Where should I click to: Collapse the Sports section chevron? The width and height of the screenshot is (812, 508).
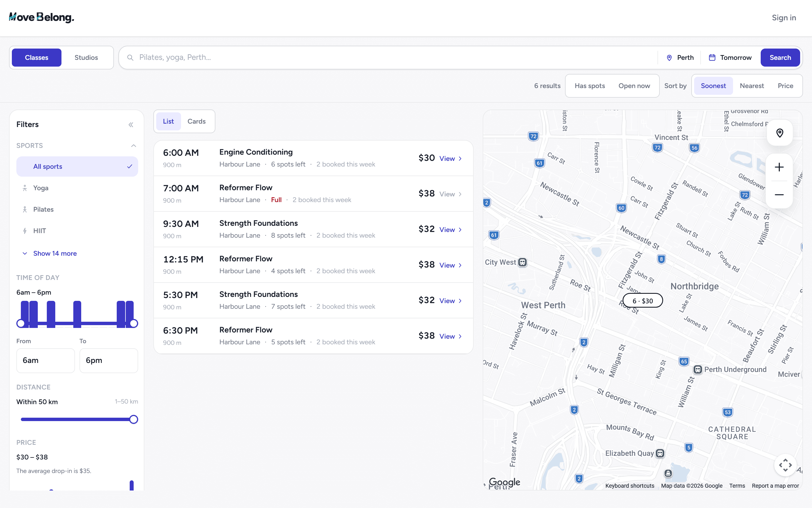click(x=134, y=145)
